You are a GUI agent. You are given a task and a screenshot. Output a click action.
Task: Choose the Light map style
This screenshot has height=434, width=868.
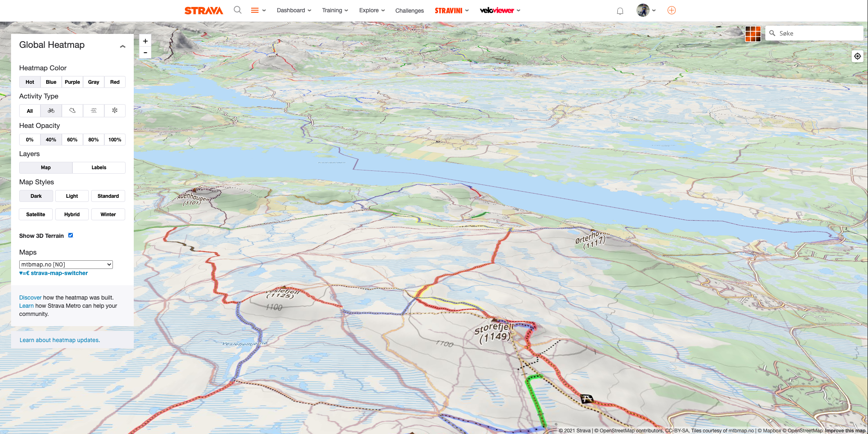tap(72, 196)
